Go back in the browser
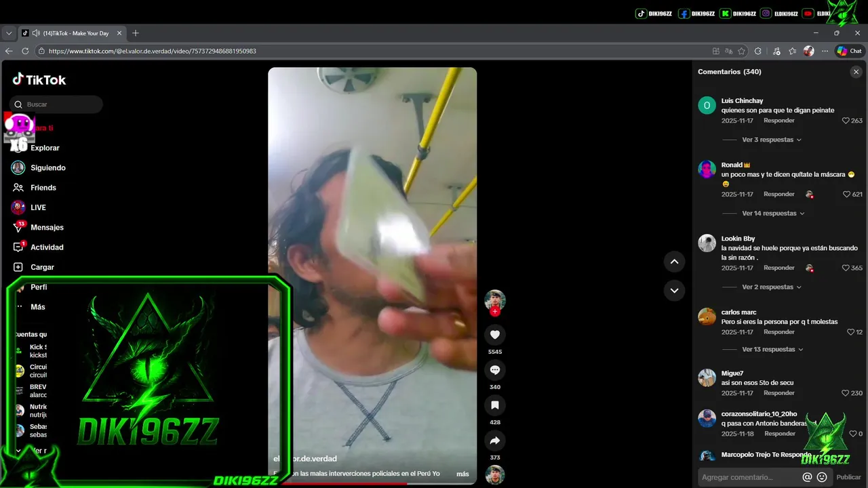Screen dimensions: 868x488 click(9, 51)
